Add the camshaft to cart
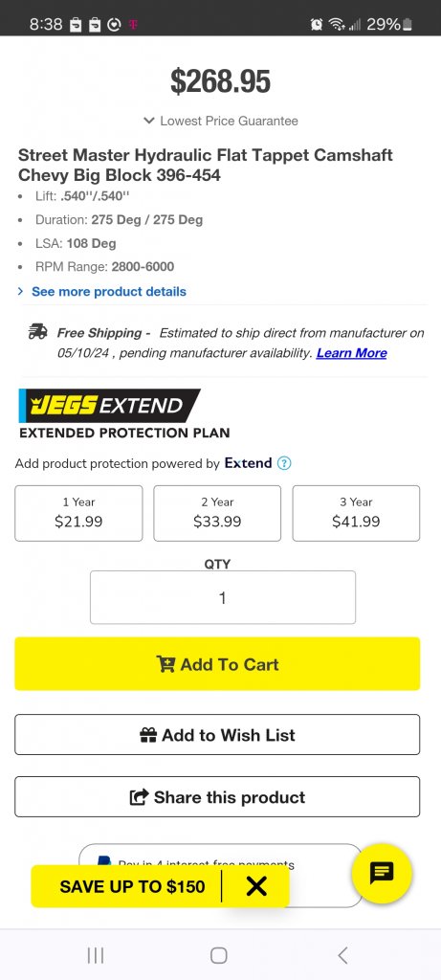 click(217, 664)
